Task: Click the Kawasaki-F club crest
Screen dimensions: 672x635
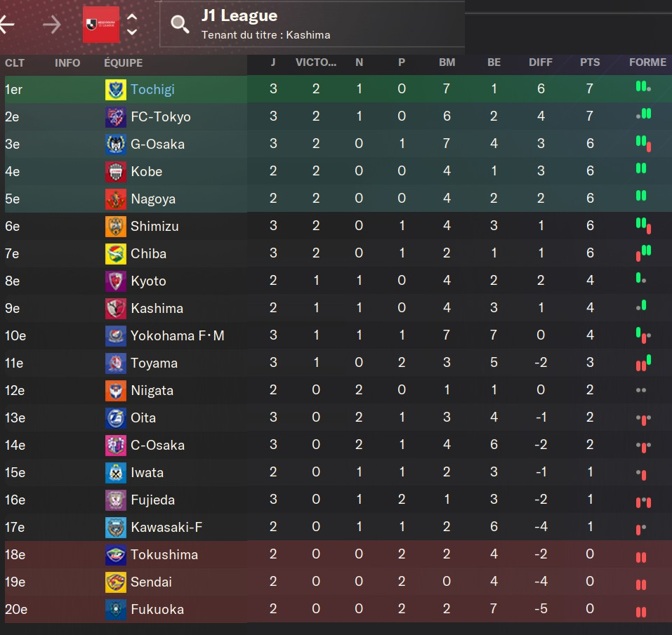Action: click(115, 528)
